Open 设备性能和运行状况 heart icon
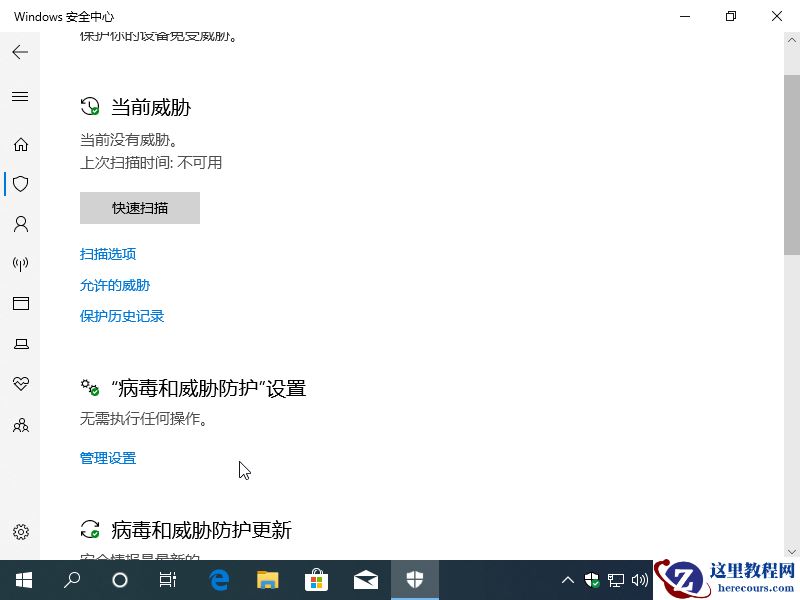This screenshot has width=800, height=600. coord(20,384)
